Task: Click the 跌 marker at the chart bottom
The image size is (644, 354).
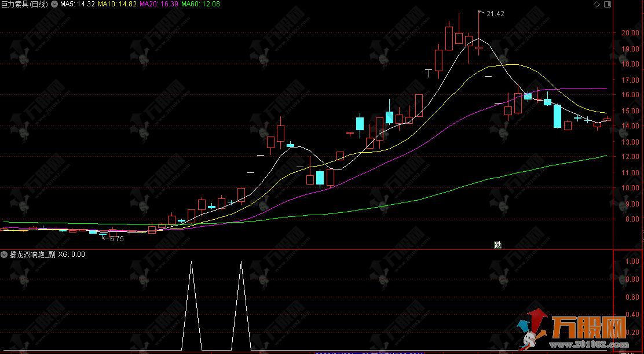Action: click(x=497, y=245)
